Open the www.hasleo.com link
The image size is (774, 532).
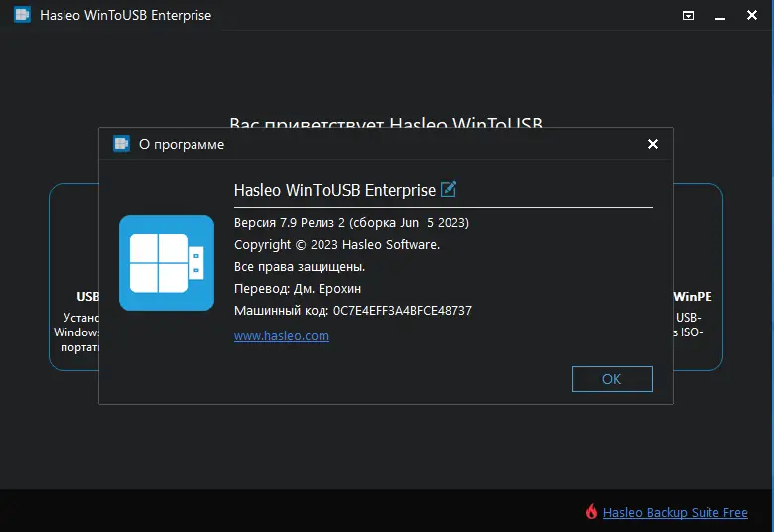pyautogui.click(x=282, y=336)
